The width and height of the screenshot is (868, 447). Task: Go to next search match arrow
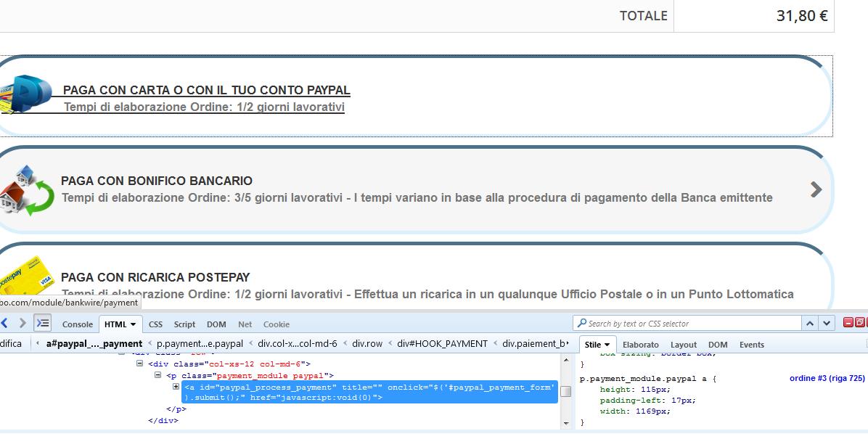[x=827, y=323]
